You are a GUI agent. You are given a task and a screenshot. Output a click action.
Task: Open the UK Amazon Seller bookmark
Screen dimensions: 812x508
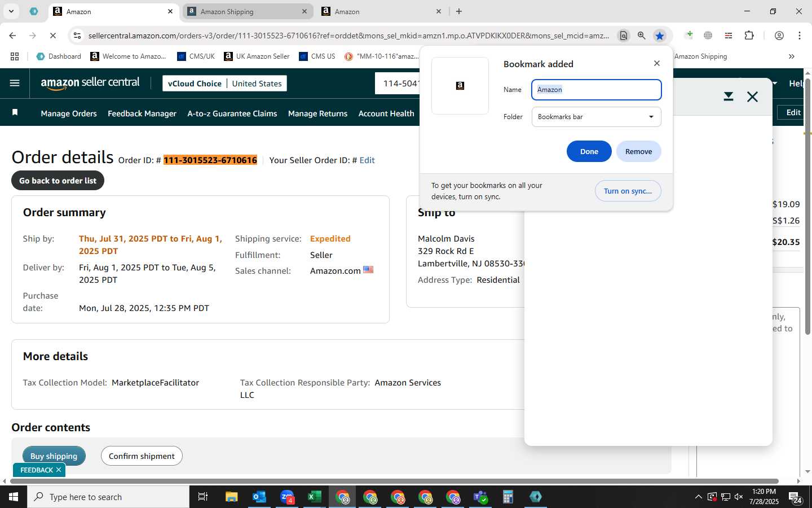257,56
